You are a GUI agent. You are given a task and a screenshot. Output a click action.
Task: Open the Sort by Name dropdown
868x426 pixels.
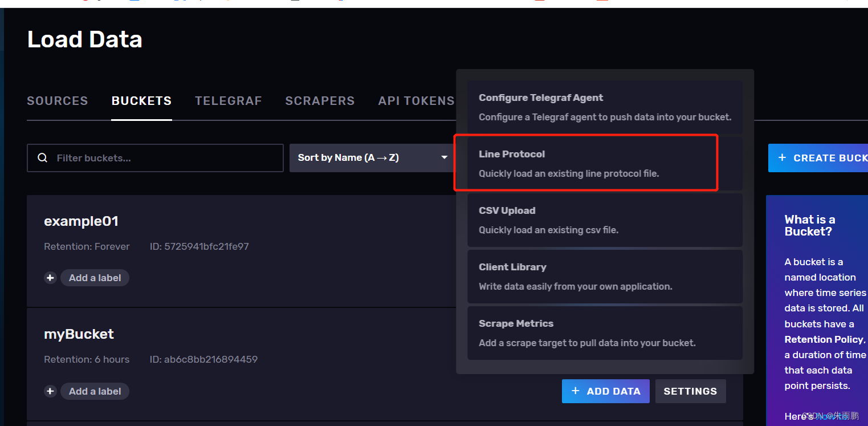pos(373,158)
